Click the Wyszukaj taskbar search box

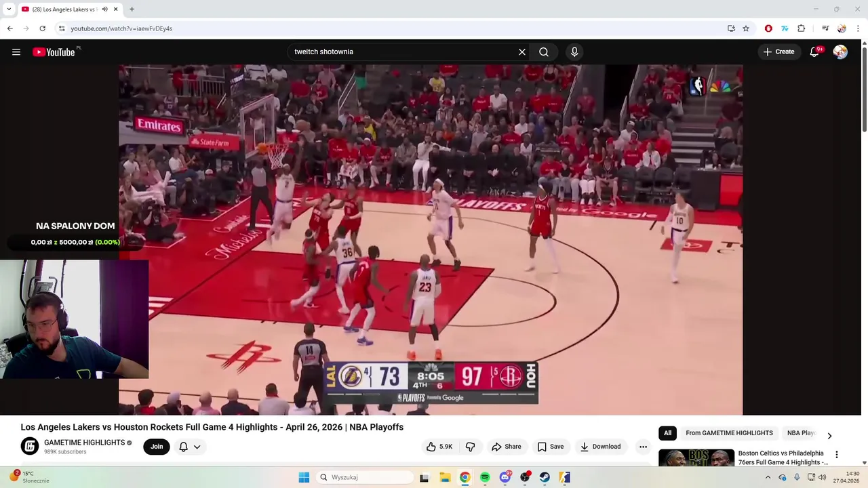365,477
